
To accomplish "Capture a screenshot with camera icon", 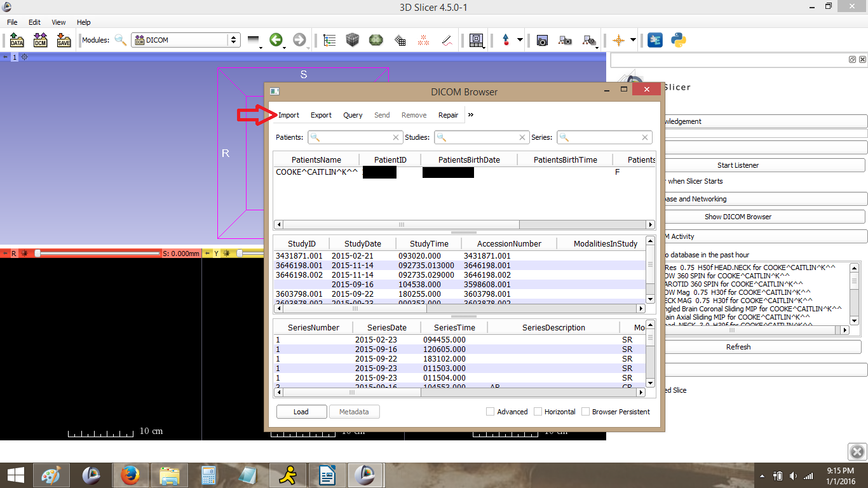I will (542, 40).
